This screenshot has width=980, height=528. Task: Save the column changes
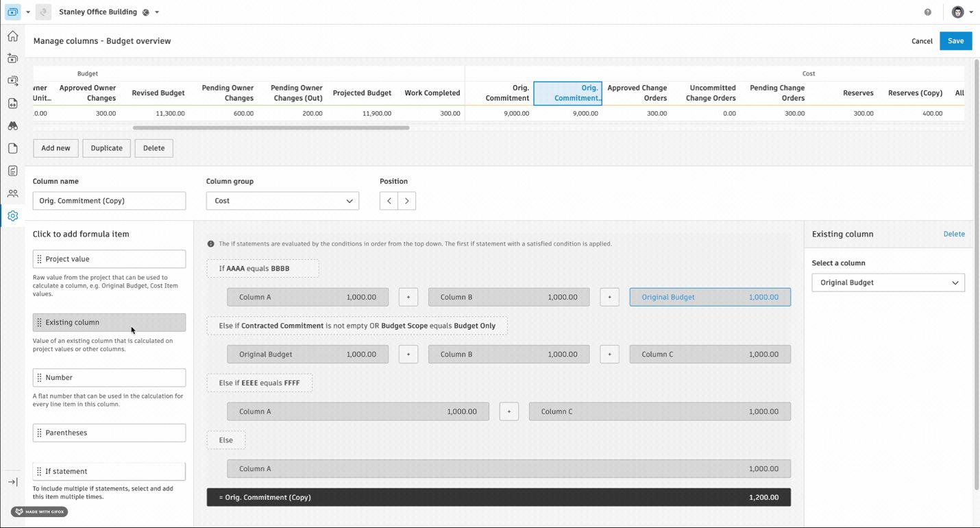[x=955, y=40]
